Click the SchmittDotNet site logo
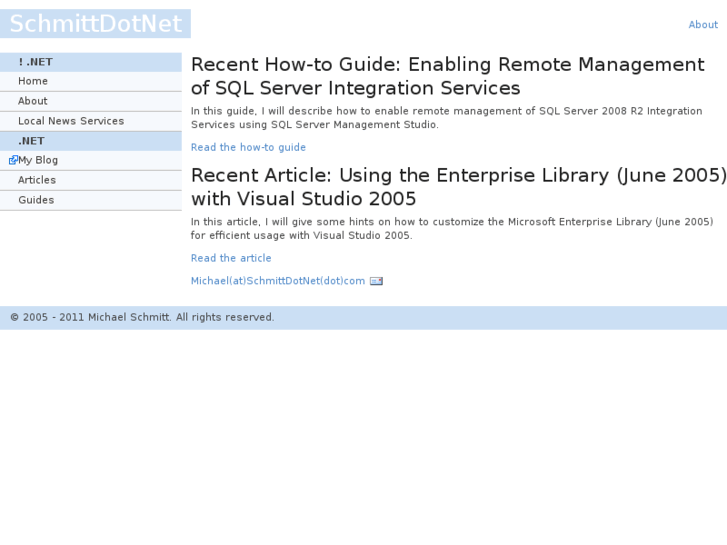 pos(95,24)
